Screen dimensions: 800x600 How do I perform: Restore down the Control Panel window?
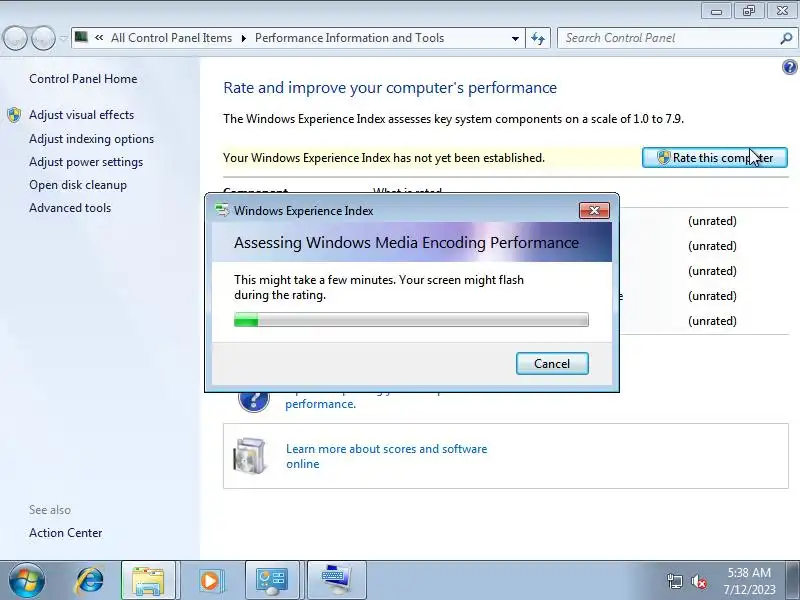pyautogui.click(x=748, y=11)
